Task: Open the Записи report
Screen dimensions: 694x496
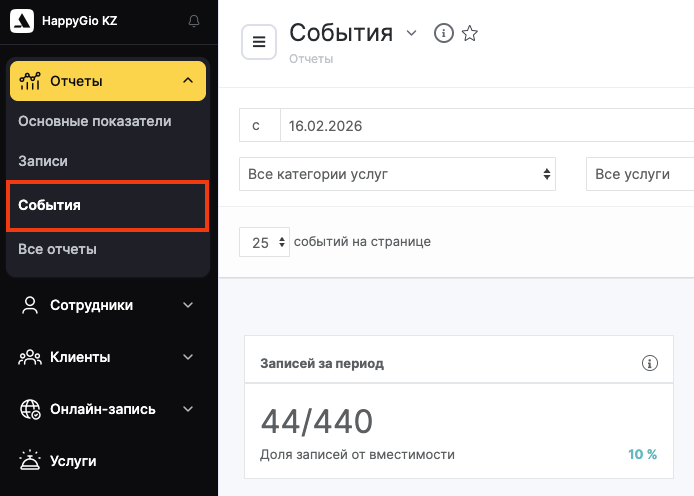Action: (43, 160)
